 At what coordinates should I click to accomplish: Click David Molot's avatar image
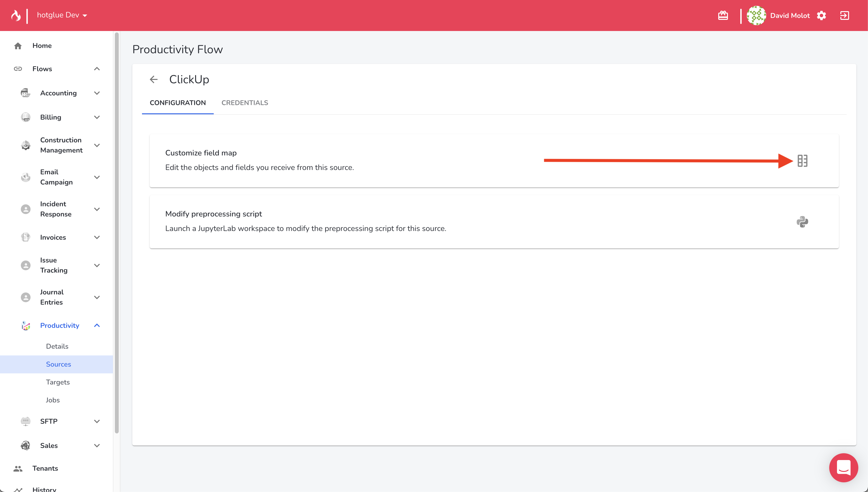pyautogui.click(x=756, y=15)
